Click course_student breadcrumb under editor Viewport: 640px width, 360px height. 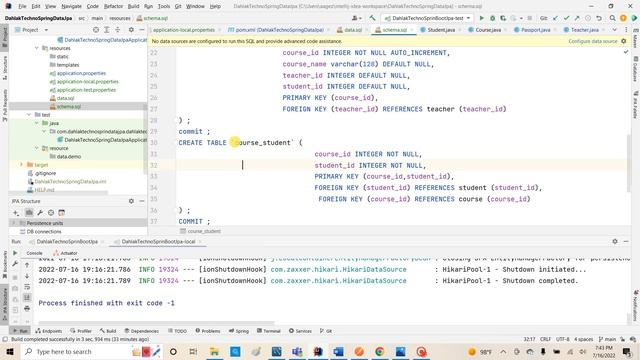coord(204,231)
